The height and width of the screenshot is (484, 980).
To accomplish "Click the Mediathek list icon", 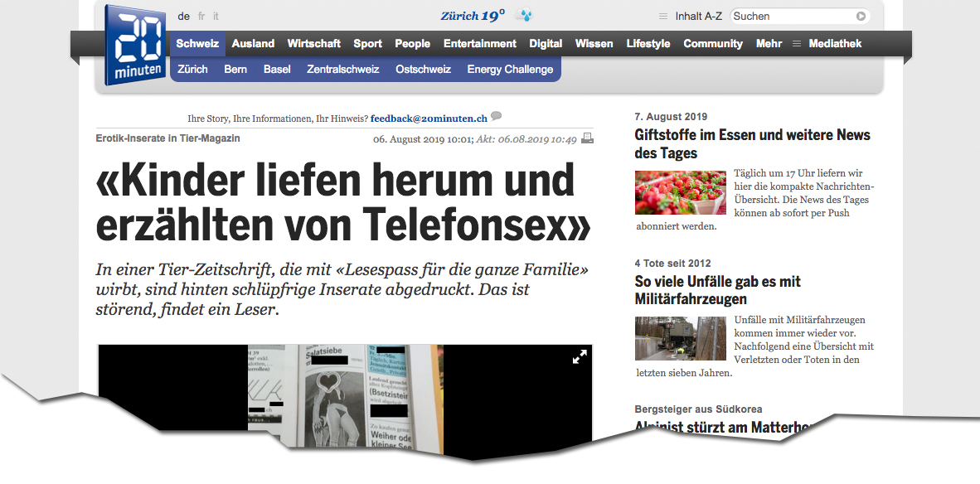I will (796, 44).
